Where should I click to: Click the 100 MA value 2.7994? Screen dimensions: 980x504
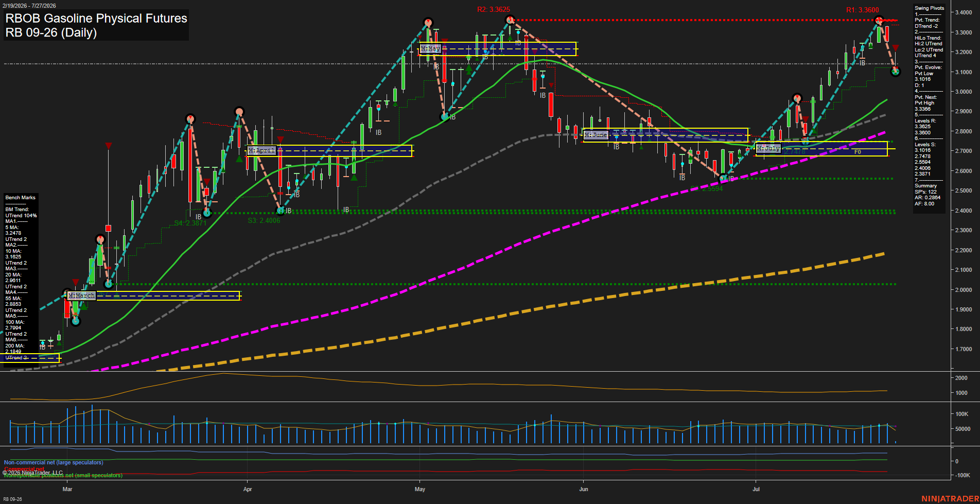[13, 328]
